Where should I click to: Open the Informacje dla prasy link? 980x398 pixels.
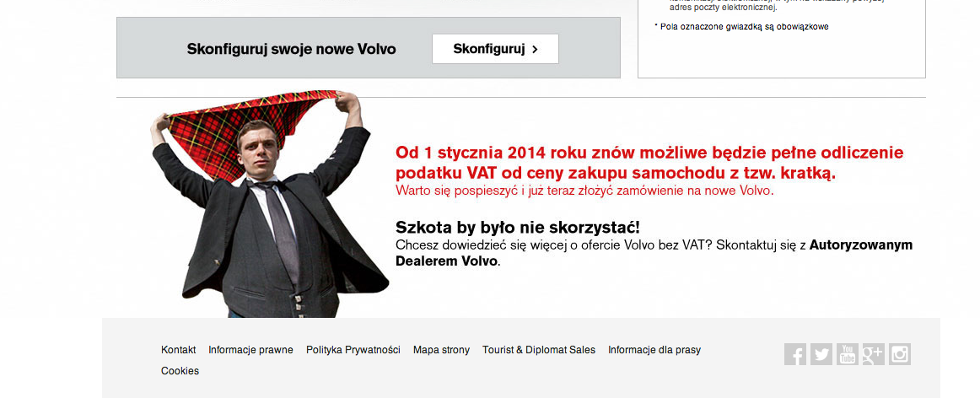[x=654, y=350]
